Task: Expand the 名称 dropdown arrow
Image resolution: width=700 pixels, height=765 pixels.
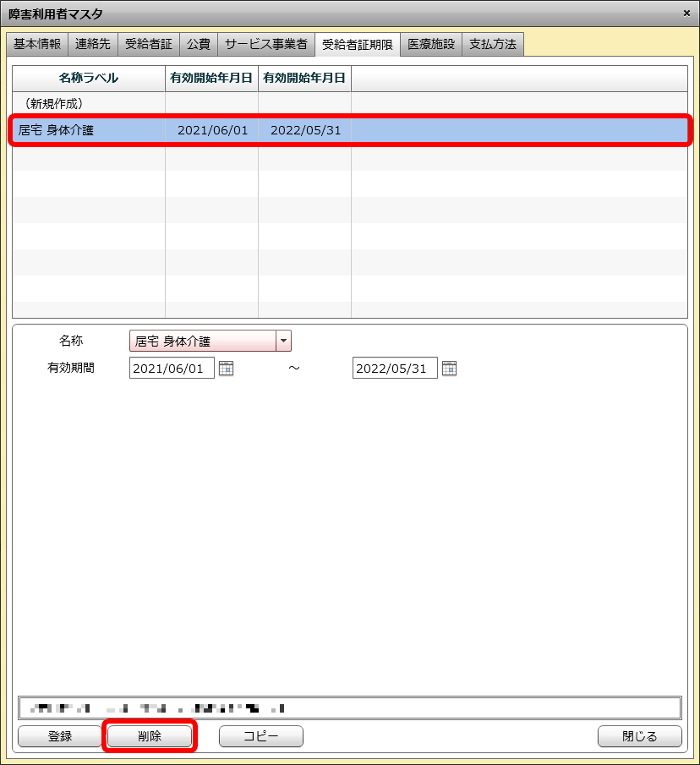Action: click(x=283, y=342)
